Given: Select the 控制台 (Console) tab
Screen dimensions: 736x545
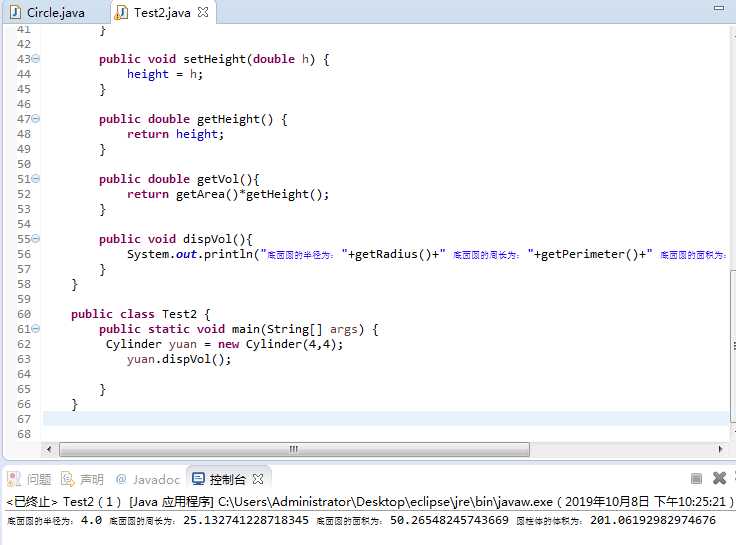Looking at the screenshot, I should coord(228,479).
